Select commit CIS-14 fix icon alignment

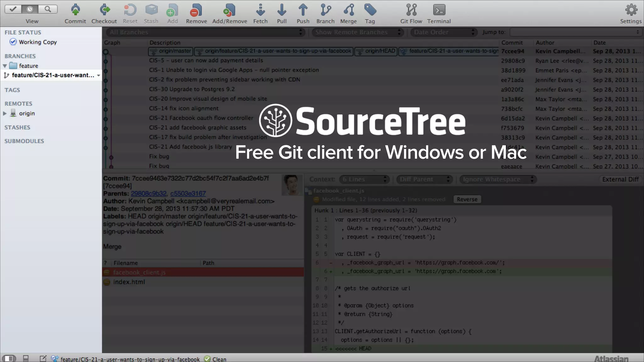coord(184,108)
